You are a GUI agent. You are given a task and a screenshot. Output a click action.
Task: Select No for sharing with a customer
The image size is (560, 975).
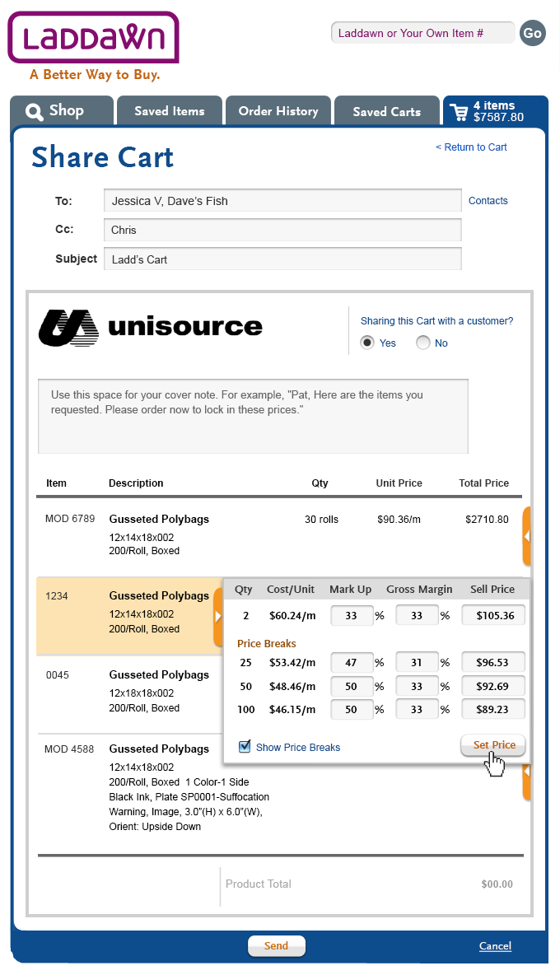click(423, 343)
